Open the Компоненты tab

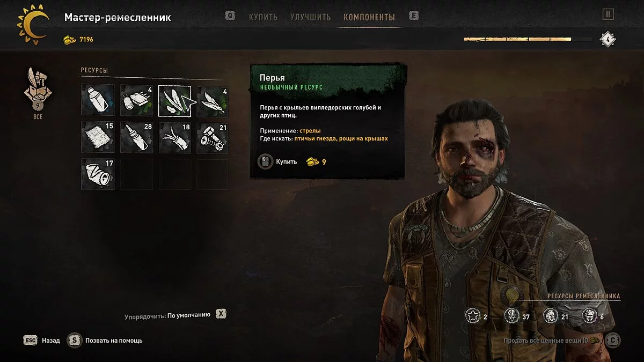tap(369, 17)
